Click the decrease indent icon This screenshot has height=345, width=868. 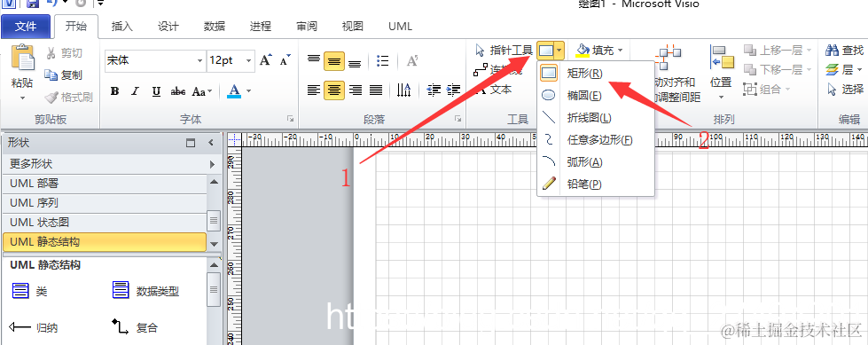coord(434,90)
